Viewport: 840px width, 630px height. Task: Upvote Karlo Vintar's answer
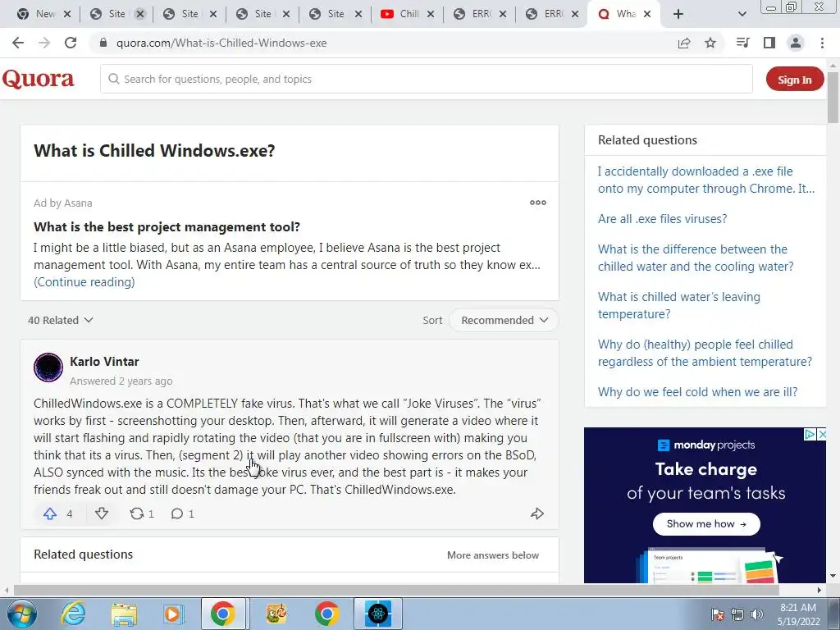click(x=50, y=514)
